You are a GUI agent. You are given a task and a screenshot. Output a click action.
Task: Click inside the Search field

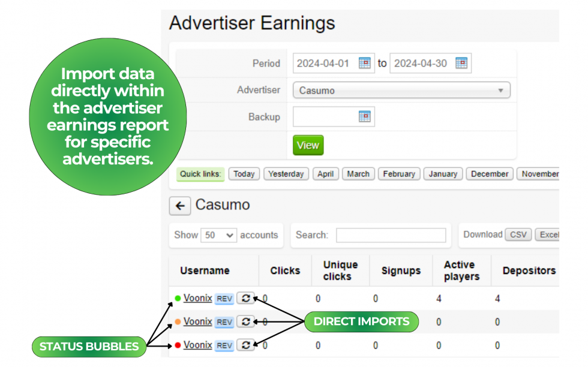click(x=391, y=235)
